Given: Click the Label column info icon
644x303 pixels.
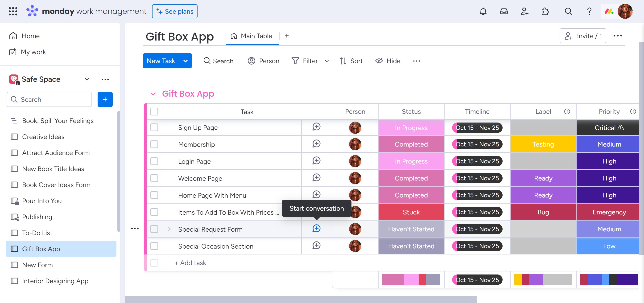Looking at the screenshot, I should (x=567, y=112).
